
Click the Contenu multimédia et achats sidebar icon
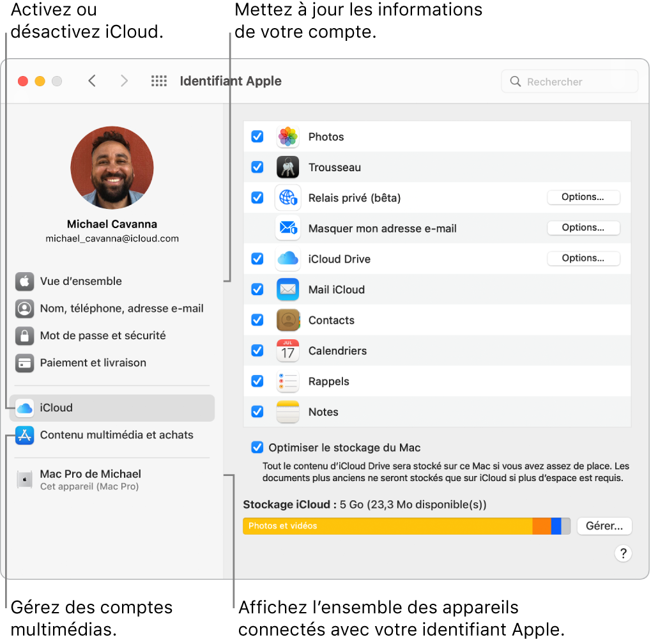24,434
